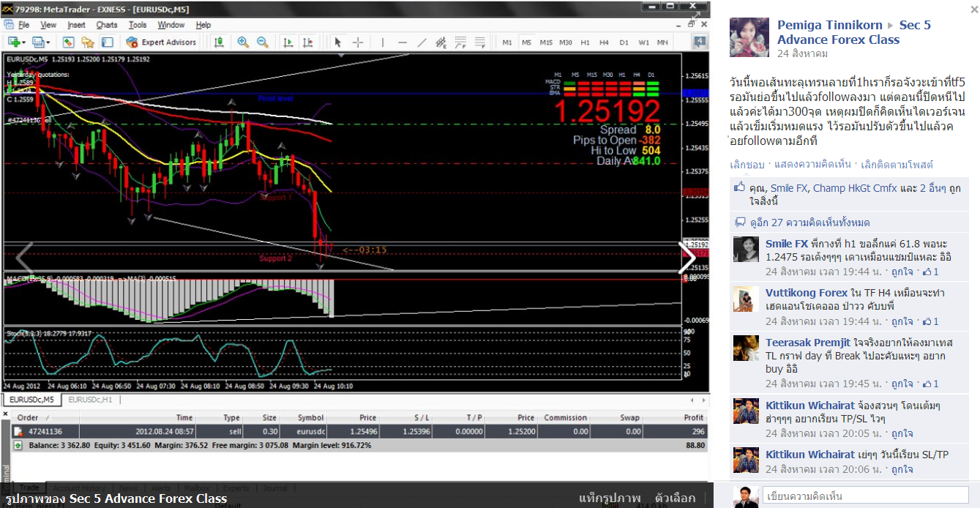The image size is (980, 508).
Task: Open the Profiles dropdown in toolbar
Action: 41,42
